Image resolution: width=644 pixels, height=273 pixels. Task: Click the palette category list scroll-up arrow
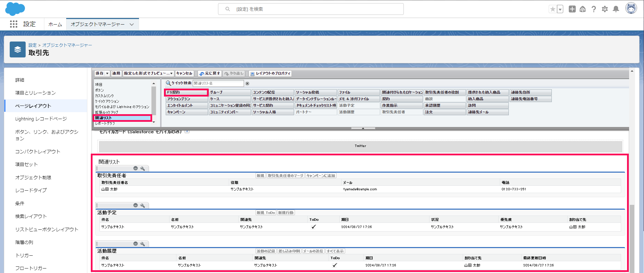point(154,83)
